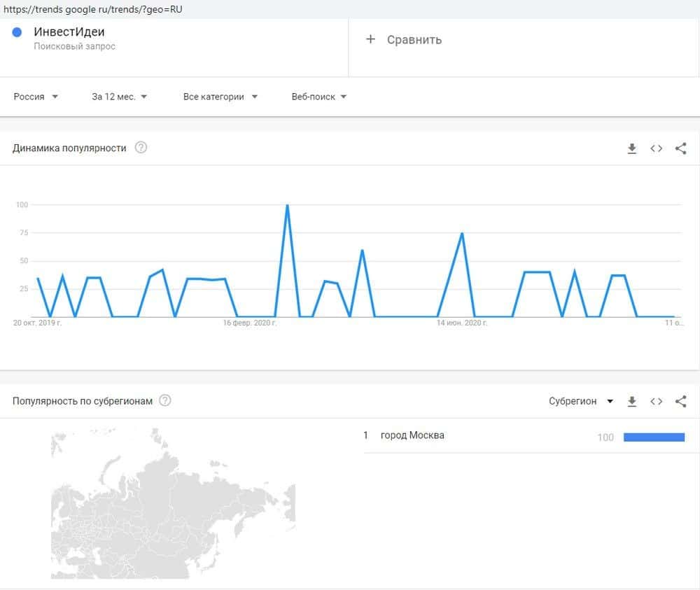Click the blue bar for Москва score

[654, 437]
